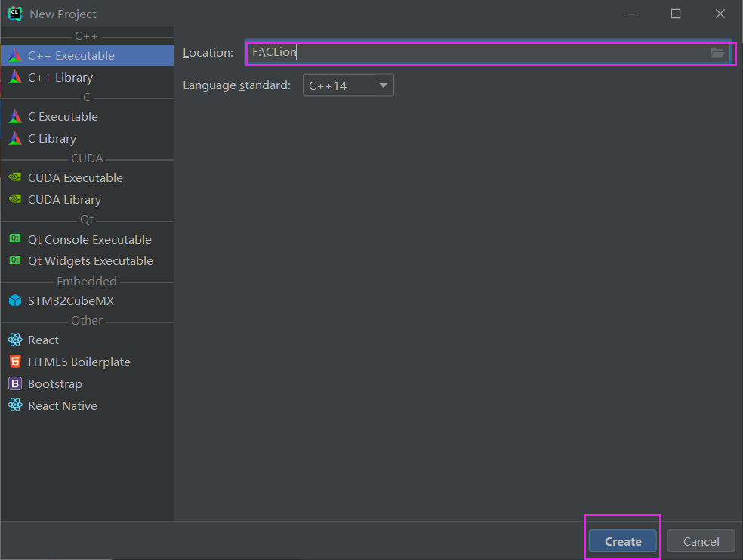The image size is (743, 560).
Task: Click the NVIDIA icon beside CUDA Executable
Action: [x=15, y=177]
